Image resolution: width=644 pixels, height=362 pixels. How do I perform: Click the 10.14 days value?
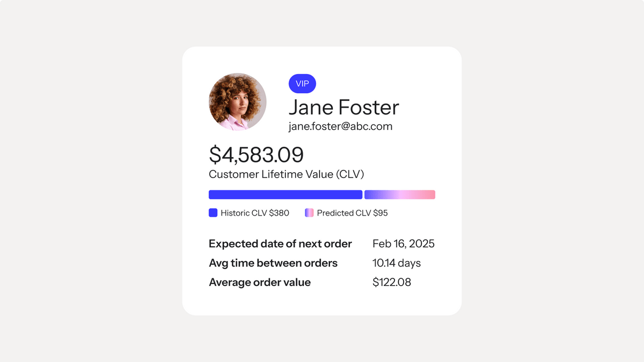click(397, 263)
